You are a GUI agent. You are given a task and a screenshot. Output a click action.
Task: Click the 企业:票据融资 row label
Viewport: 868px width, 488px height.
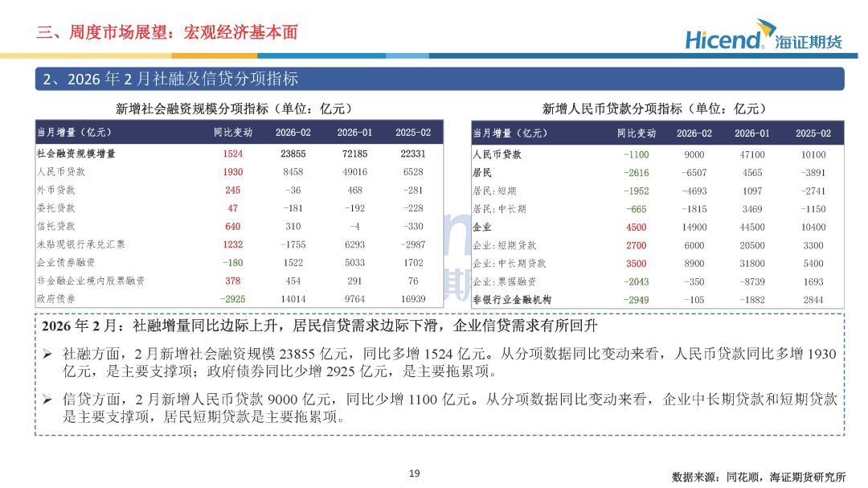[x=504, y=281]
